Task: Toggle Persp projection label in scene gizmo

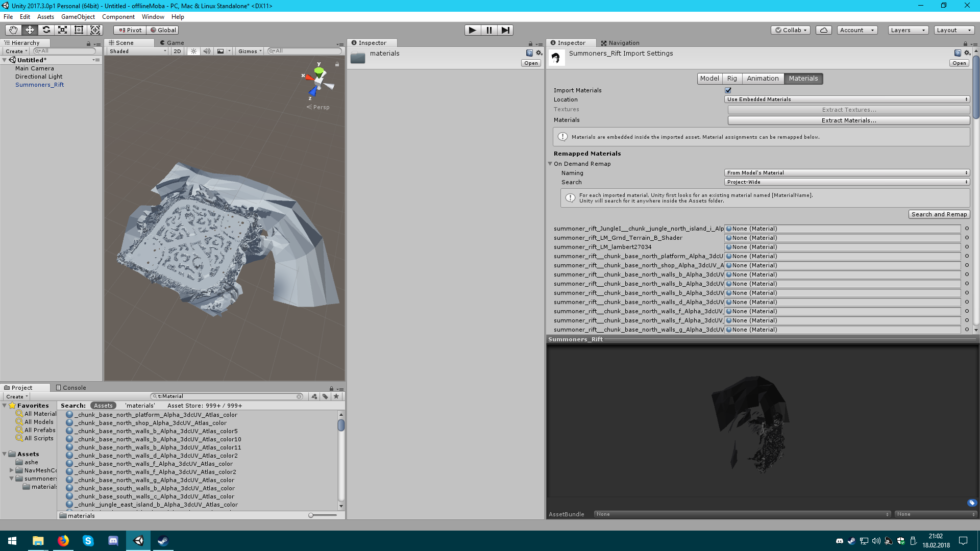Action: [x=318, y=107]
